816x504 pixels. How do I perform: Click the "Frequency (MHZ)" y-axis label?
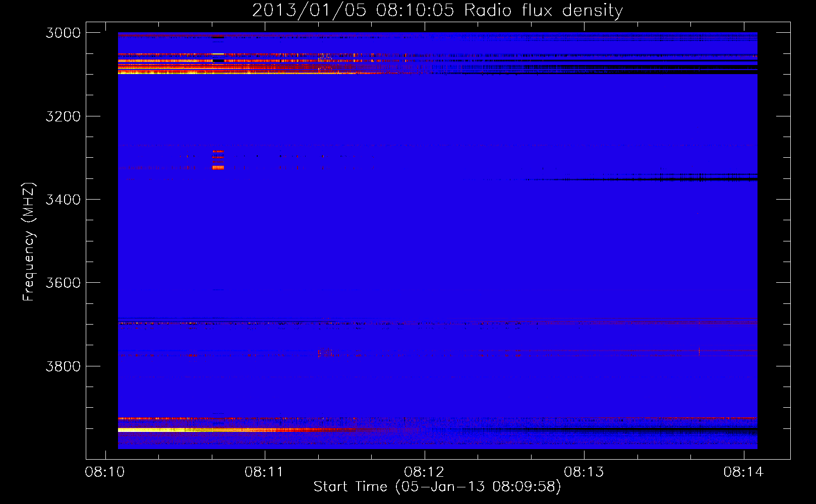tap(29, 242)
